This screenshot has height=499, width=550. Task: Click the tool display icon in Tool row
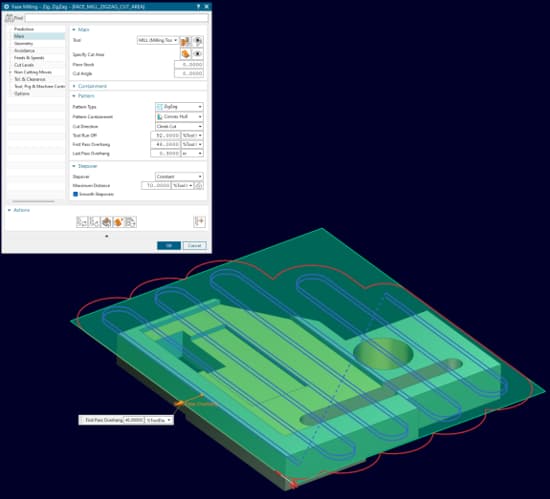[x=197, y=41]
